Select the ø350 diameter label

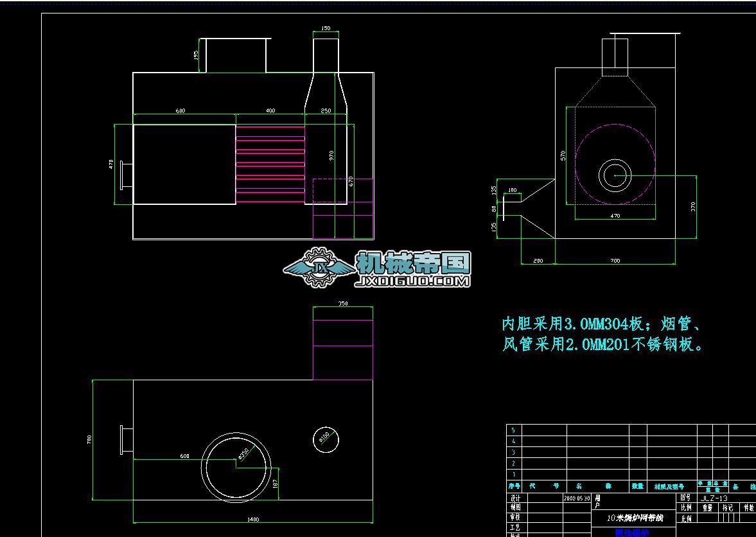coord(245,453)
